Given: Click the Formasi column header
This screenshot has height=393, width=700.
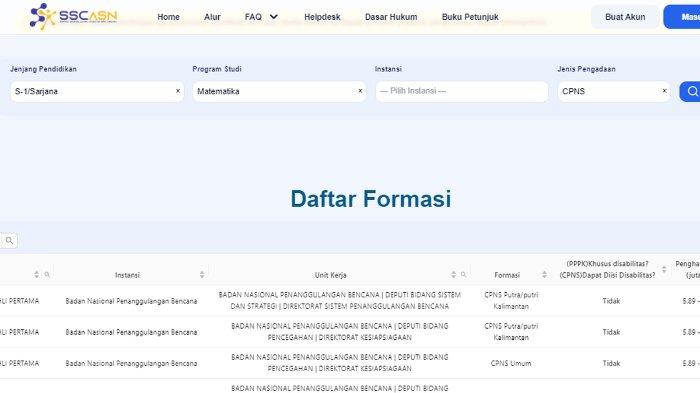Looking at the screenshot, I should [x=507, y=275].
